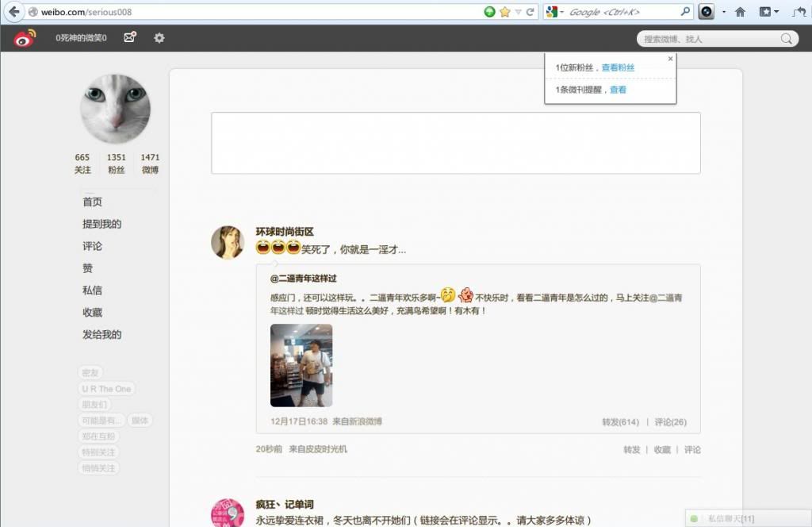Open the bookmarks toolbar dropdown
Screen dimensions: 812x527
pyautogui.click(x=776, y=12)
